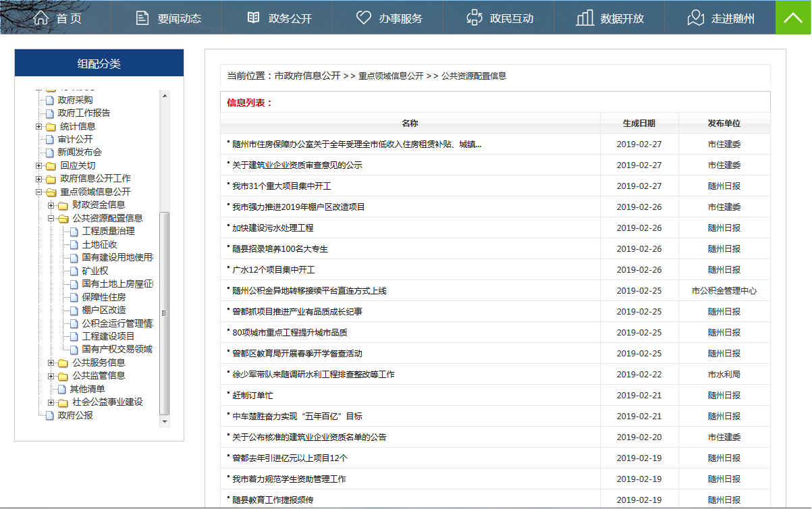Click the exchange icon for 政民互动
Image resolution: width=812 pixels, height=509 pixels.
475,18
